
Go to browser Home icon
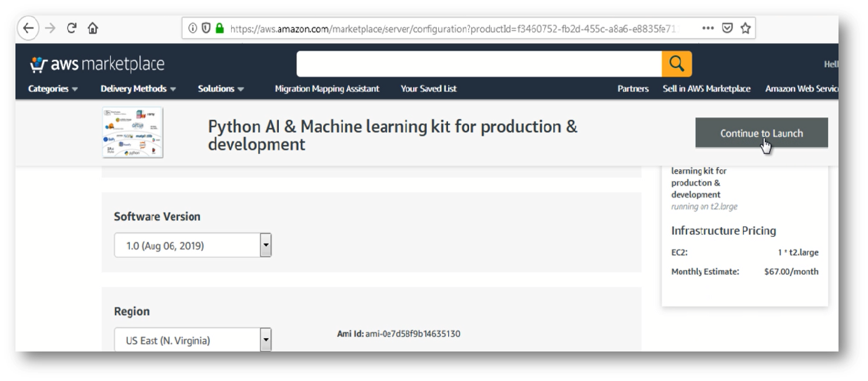[93, 30]
